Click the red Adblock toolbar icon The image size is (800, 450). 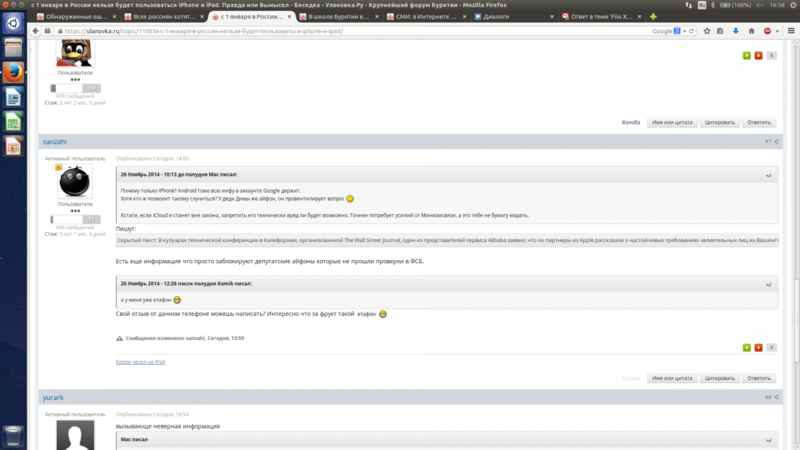point(767,31)
